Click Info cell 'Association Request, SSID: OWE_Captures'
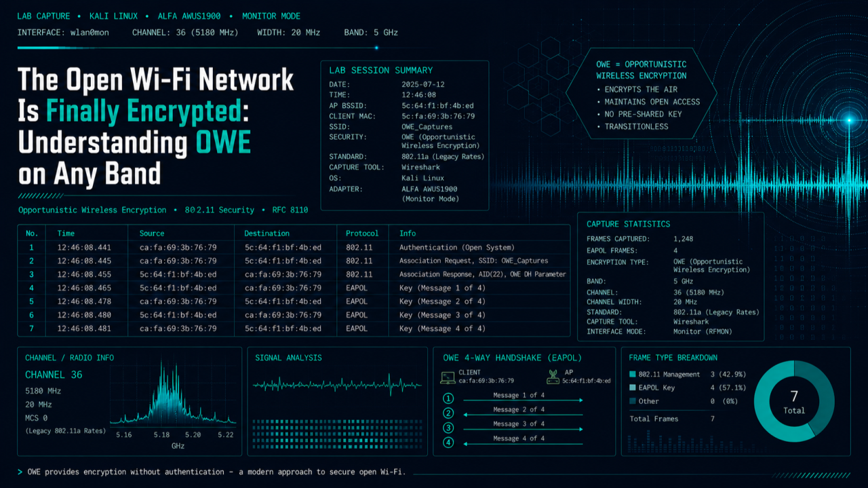This screenshot has width=868, height=488. point(473,261)
